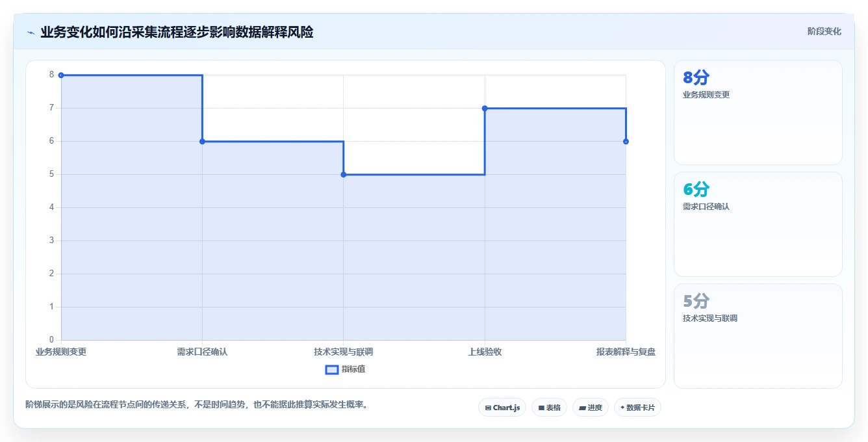Click the data point at 技术实现与联调

(344, 174)
